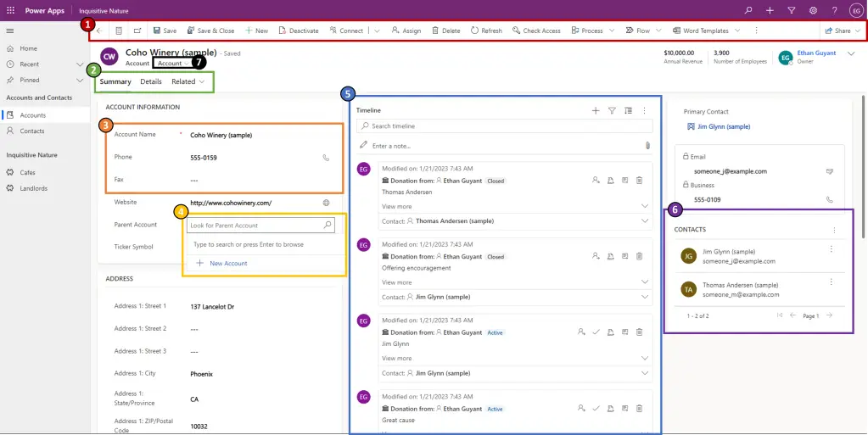This screenshot has width=868, height=435.
Task: Open more options for Jim Glynn contact row
Action: [831, 249]
